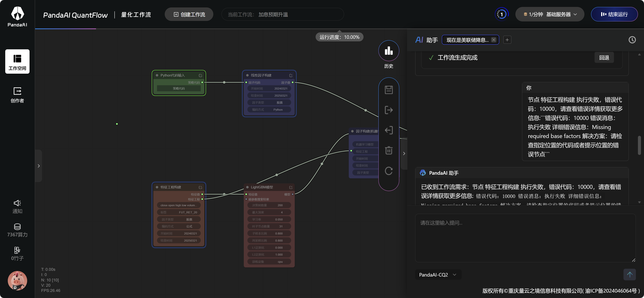Click the 工作流生成完成 status text
The image size is (644, 298).
click(x=457, y=58)
